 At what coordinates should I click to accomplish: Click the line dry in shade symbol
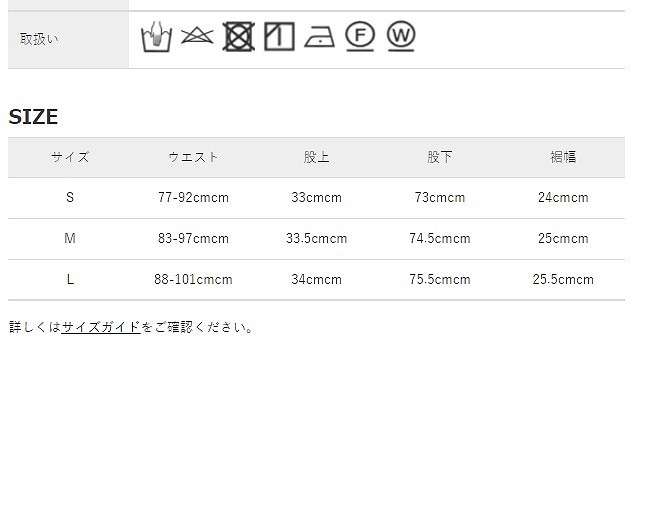(x=279, y=37)
